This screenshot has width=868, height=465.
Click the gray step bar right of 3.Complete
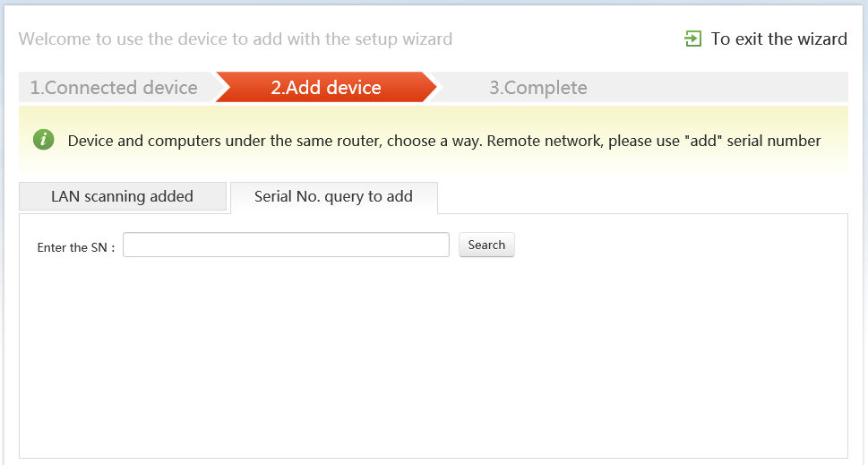click(717, 88)
